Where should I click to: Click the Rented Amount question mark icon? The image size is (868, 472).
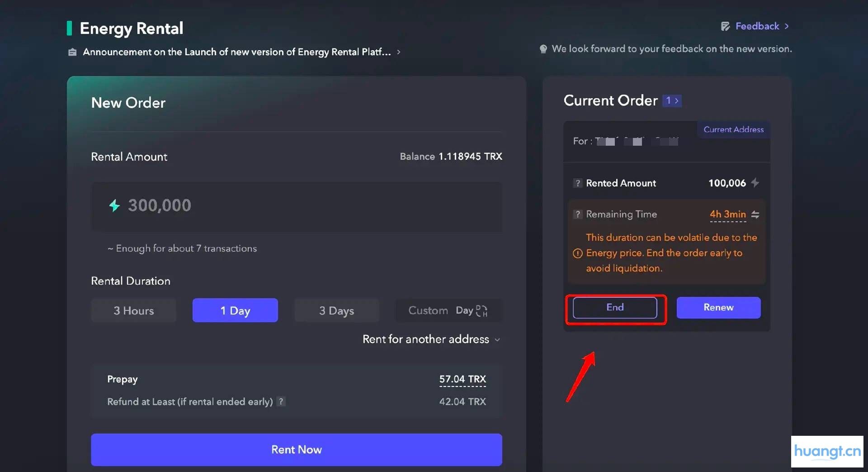pos(577,183)
